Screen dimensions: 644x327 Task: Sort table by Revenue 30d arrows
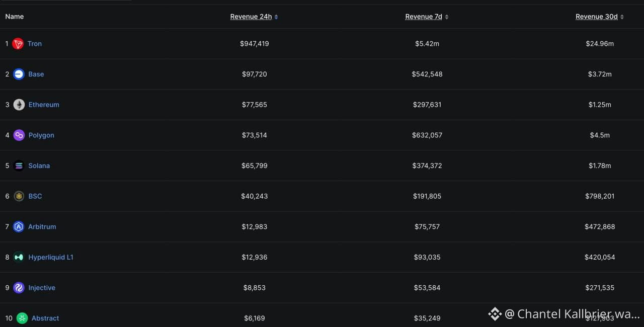pos(622,17)
